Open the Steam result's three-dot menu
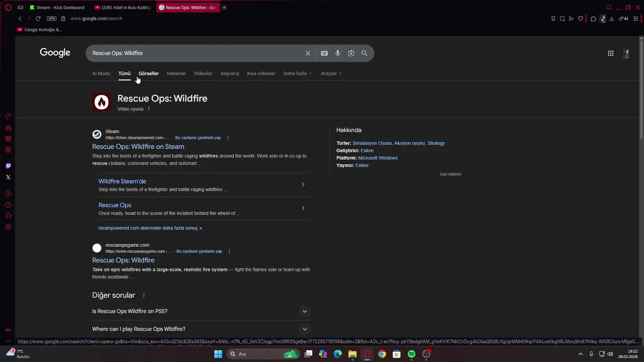The image size is (644, 362). pos(228,138)
